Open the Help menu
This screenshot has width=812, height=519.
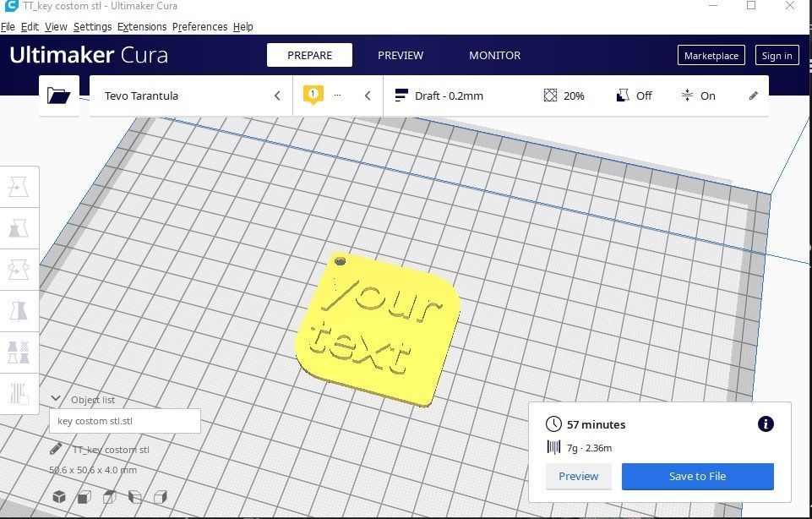tap(243, 27)
